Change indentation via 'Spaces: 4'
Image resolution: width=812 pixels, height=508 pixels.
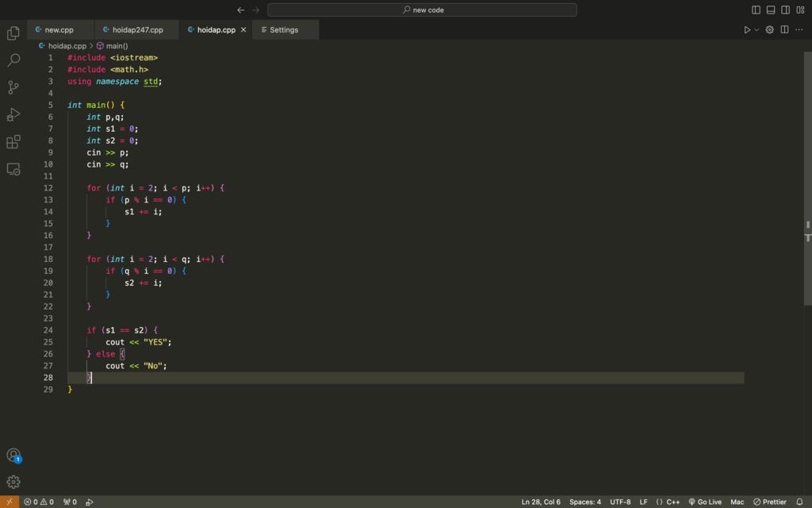[x=585, y=502]
